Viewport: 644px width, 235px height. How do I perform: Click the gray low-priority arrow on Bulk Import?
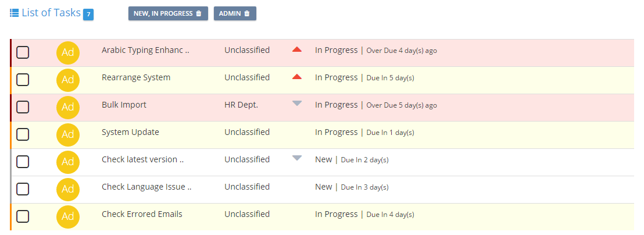297,104
